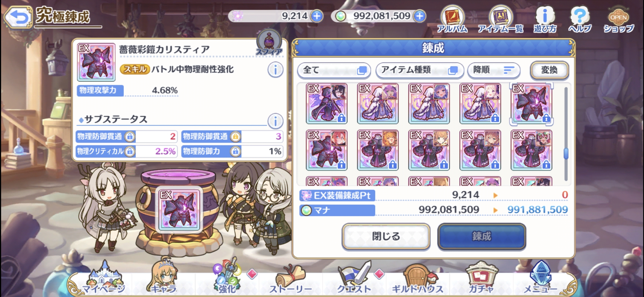Viewport: 644px width, 297px height.
Task: Open the ヘルプ help question icon
Action: (580, 19)
